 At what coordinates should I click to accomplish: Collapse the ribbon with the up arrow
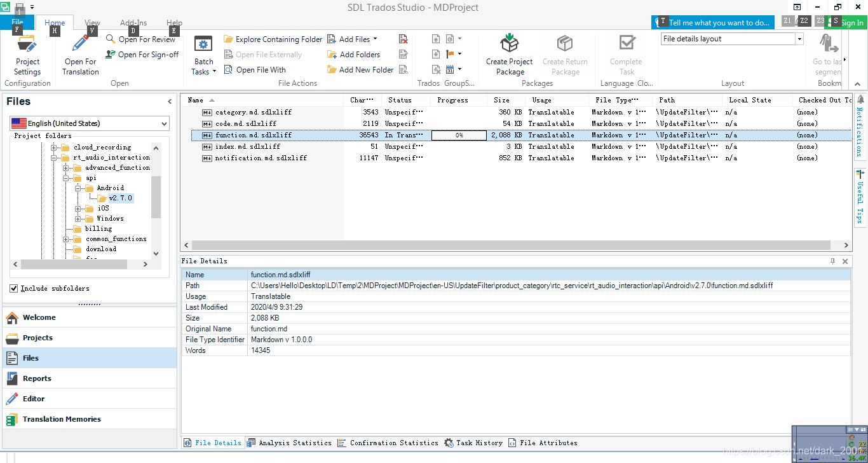pyautogui.click(x=858, y=84)
